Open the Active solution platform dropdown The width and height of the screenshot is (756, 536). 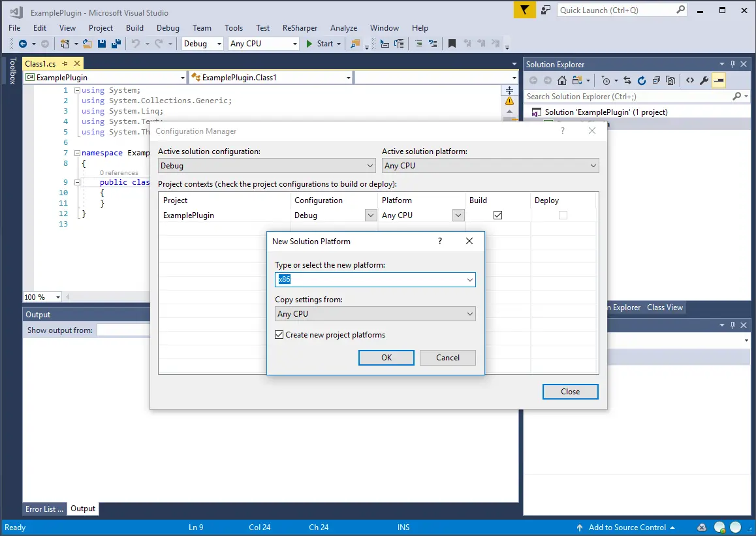(x=490, y=166)
